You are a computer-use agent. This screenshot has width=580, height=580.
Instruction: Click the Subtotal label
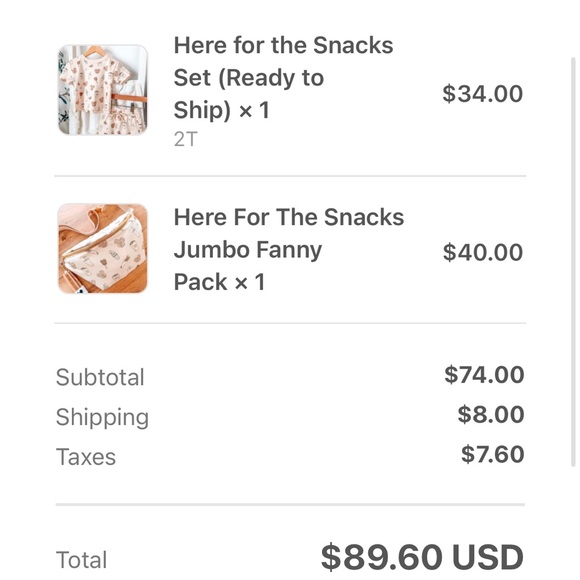(x=100, y=377)
